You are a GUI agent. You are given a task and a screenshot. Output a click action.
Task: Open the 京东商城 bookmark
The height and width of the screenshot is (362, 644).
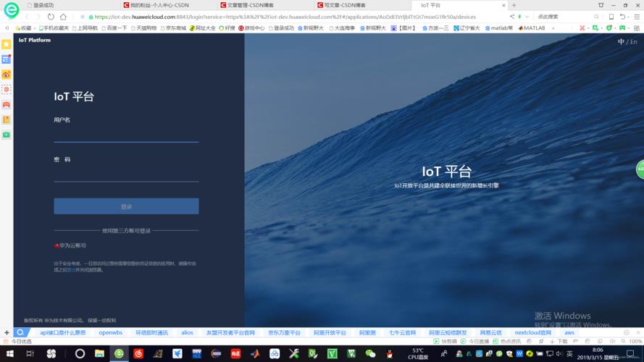pyautogui.click(x=173, y=28)
